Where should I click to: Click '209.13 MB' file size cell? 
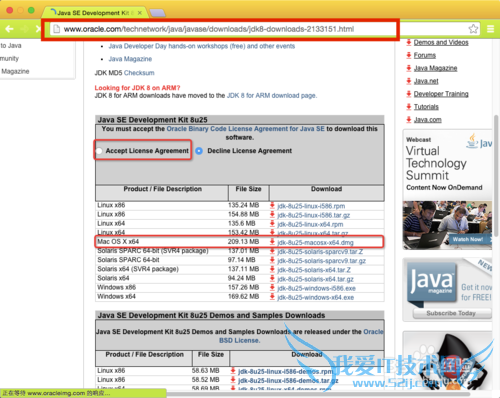(243, 241)
